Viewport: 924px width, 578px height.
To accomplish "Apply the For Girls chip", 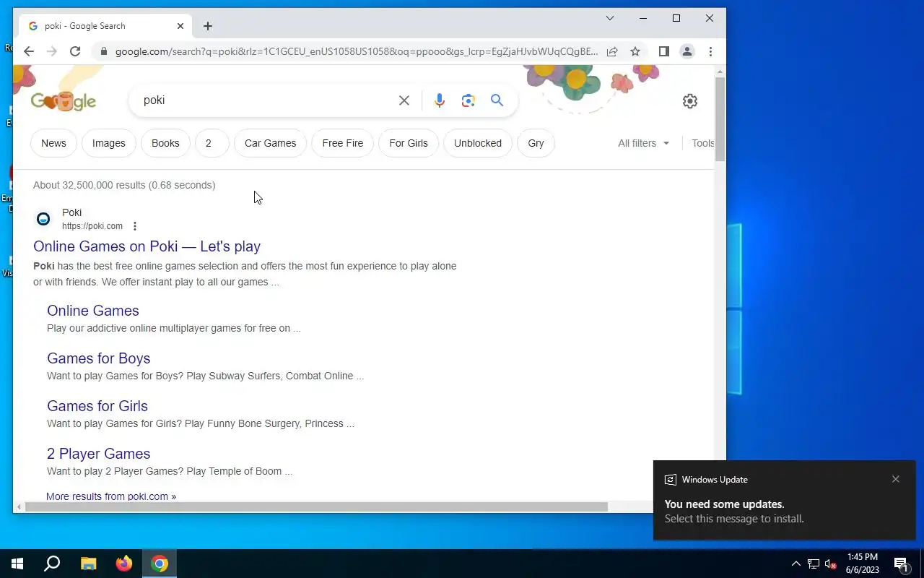I will point(409,143).
